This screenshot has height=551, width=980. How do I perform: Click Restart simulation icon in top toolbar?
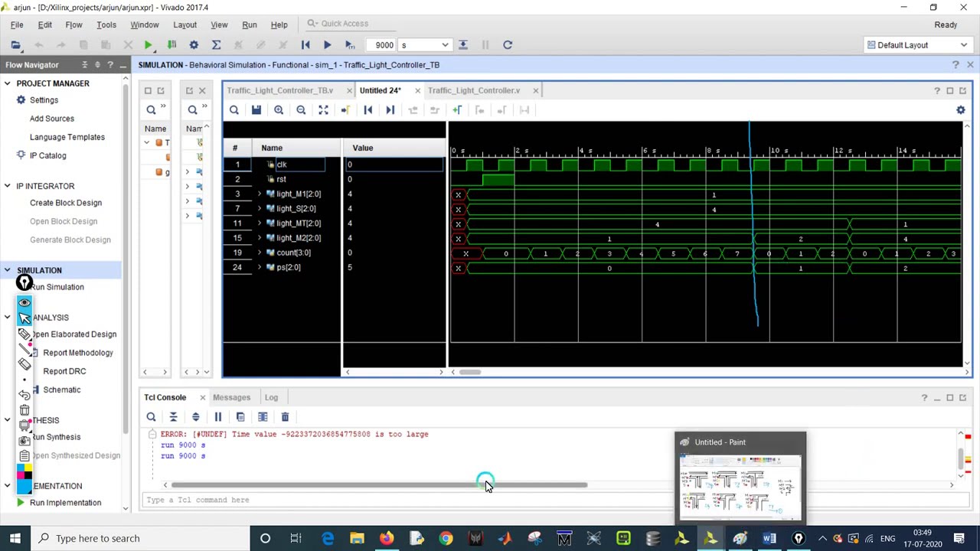click(305, 45)
